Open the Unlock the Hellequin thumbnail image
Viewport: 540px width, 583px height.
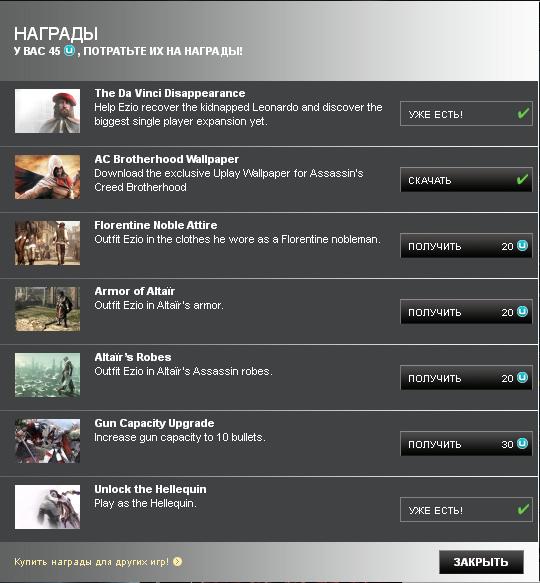click(47, 507)
